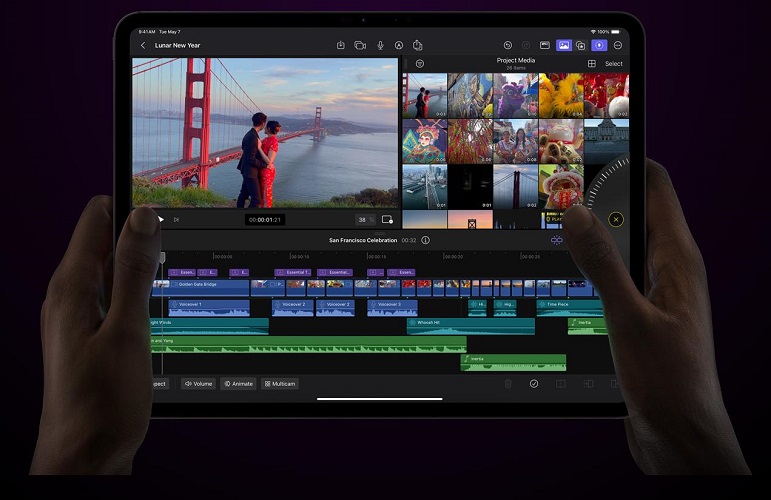The height and width of the screenshot is (500, 771).
Task: Select the Golden Gate Bridge video clip
Action: click(x=201, y=288)
